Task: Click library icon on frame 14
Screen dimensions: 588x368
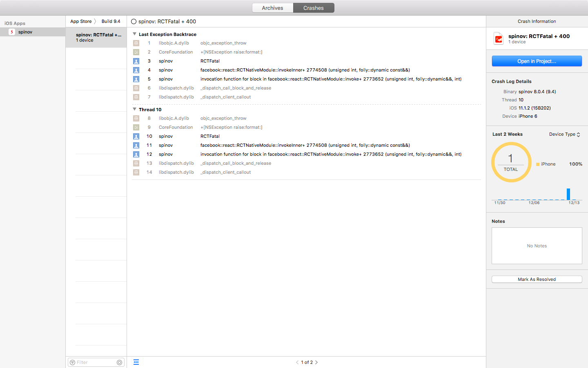Action: (x=136, y=172)
